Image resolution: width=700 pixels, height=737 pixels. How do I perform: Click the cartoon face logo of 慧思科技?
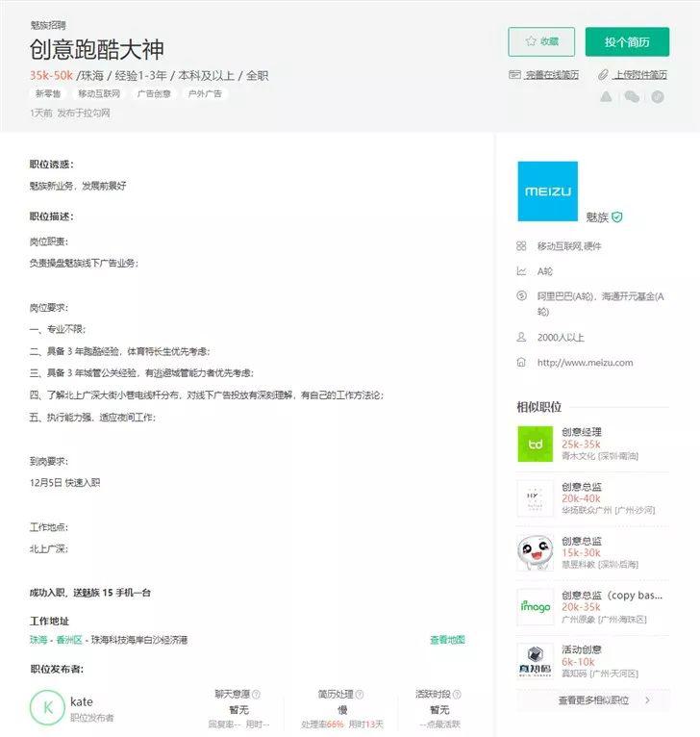tap(536, 552)
